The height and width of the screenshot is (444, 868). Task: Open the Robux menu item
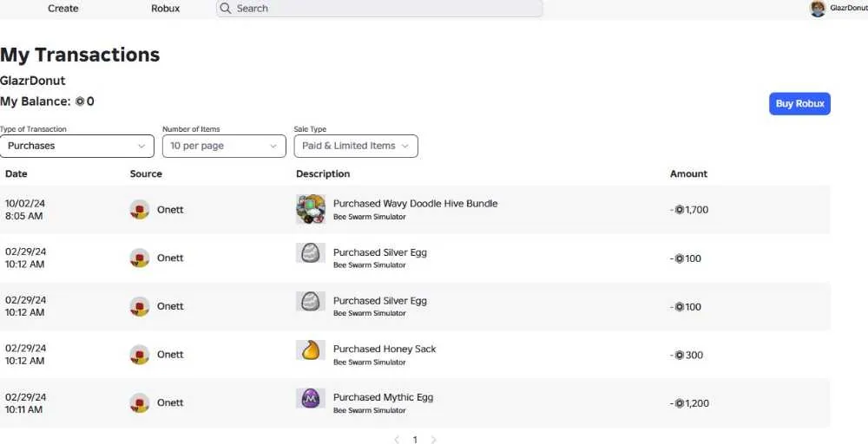click(x=166, y=9)
